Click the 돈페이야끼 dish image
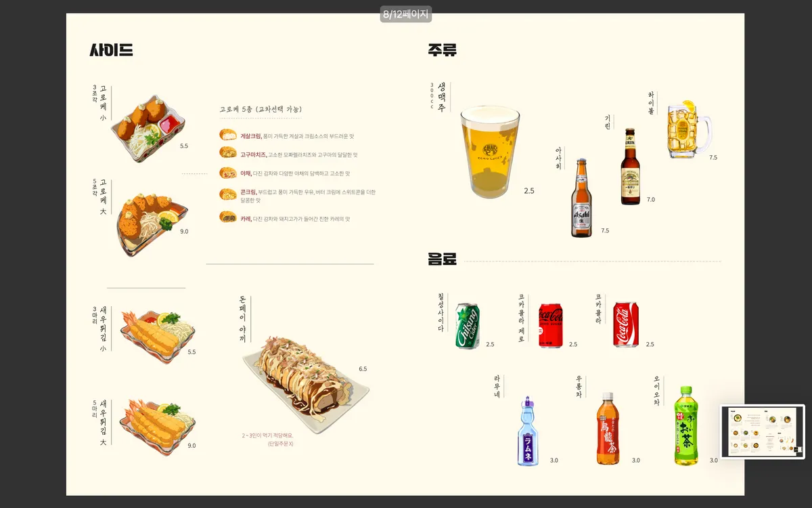 (x=307, y=383)
